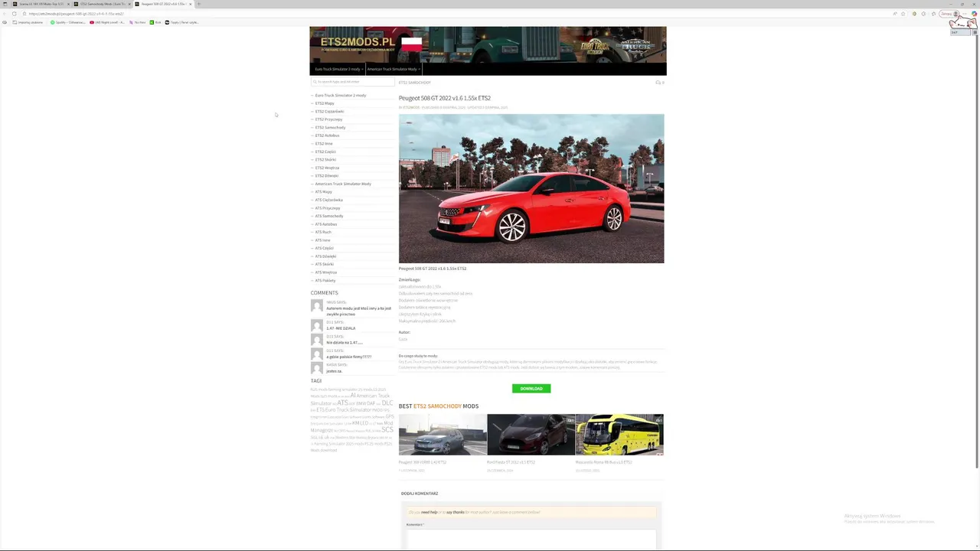Close the Peugeot 508 GT browser tab
The width and height of the screenshot is (980, 551).
coord(190,4)
